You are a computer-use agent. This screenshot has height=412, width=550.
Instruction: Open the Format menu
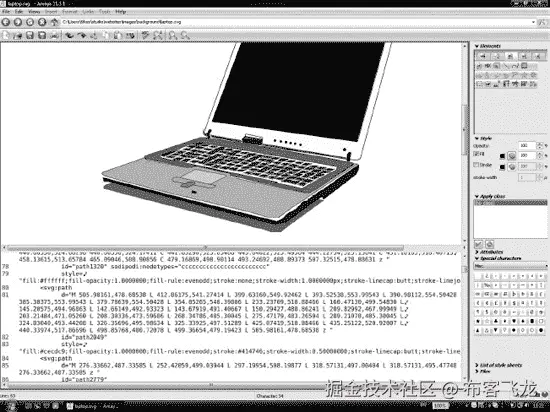(x=69, y=12)
